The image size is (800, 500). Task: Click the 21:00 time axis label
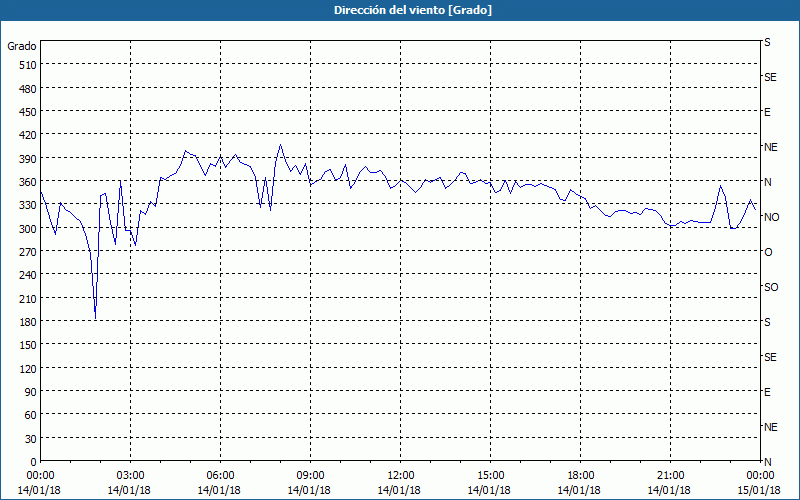(x=670, y=476)
